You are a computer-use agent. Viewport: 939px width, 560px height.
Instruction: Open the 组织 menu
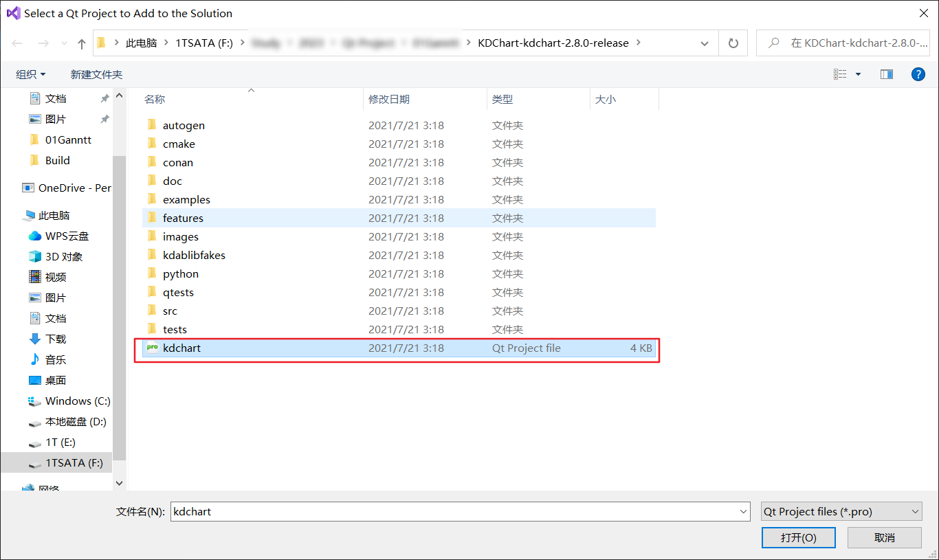(x=31, y=74)
